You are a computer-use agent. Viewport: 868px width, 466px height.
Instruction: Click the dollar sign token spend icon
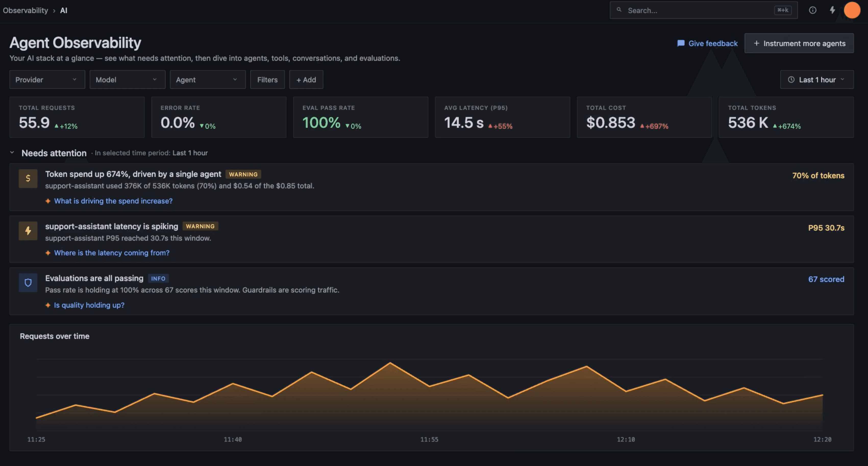coord(28,178)
